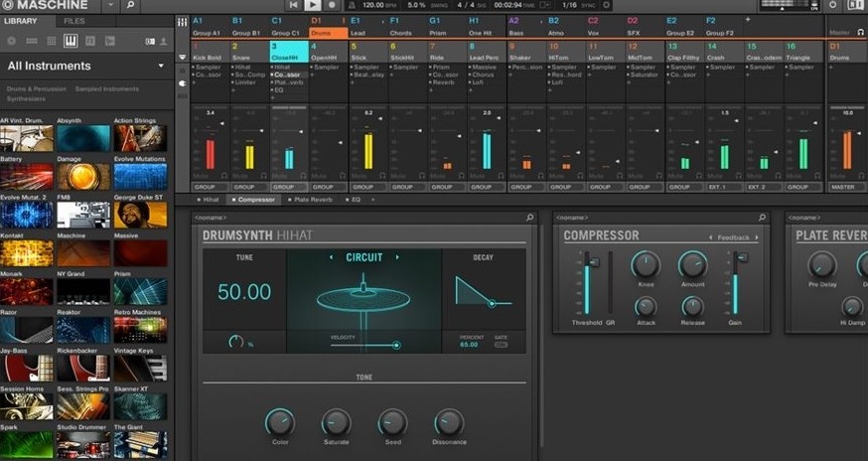Click the Velocity slider handle
The image size is (868, 461).
396,345
